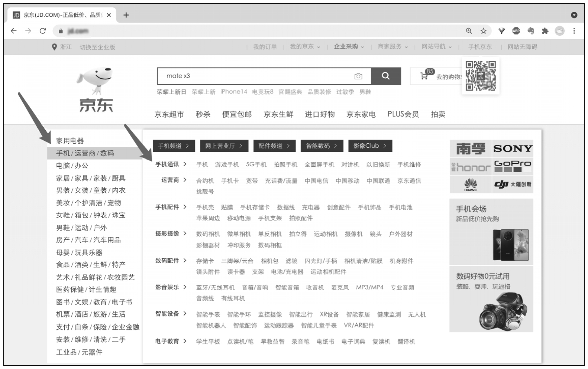Click 无人机 link

pos(417,314)
